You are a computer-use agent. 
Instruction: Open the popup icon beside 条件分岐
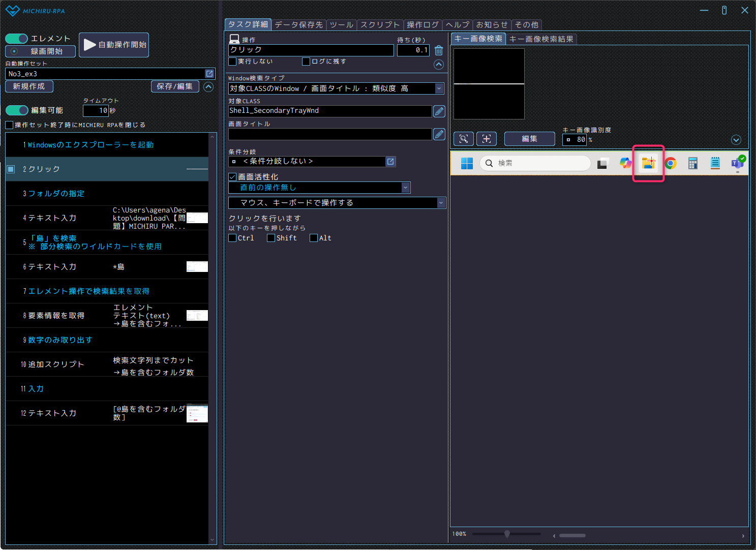tap(390, 162)
